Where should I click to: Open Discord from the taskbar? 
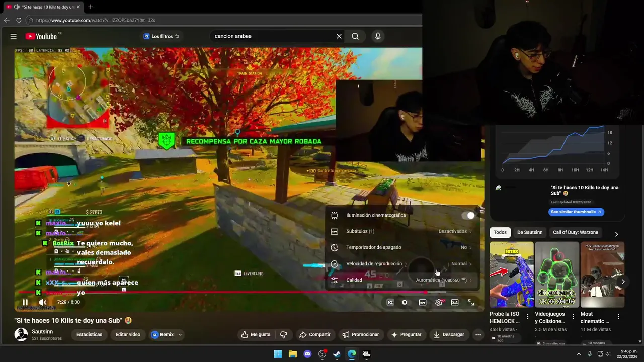click(x=307, y=354)
